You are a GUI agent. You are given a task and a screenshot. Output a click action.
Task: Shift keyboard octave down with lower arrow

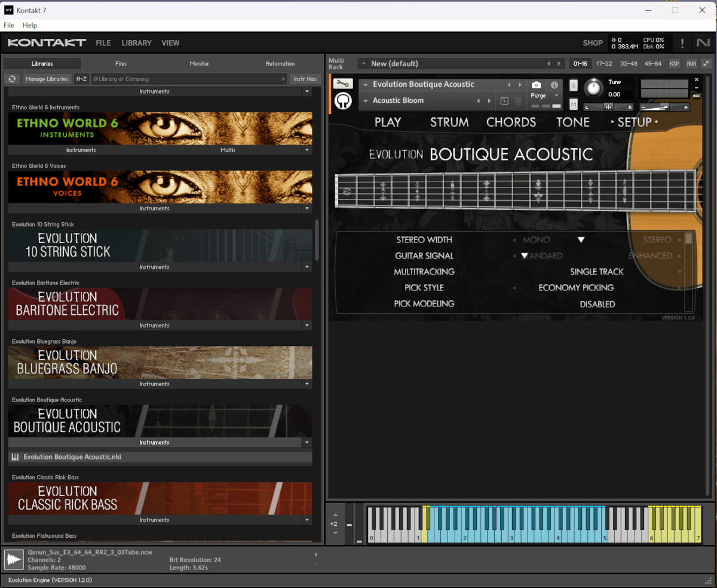(335, 533)
